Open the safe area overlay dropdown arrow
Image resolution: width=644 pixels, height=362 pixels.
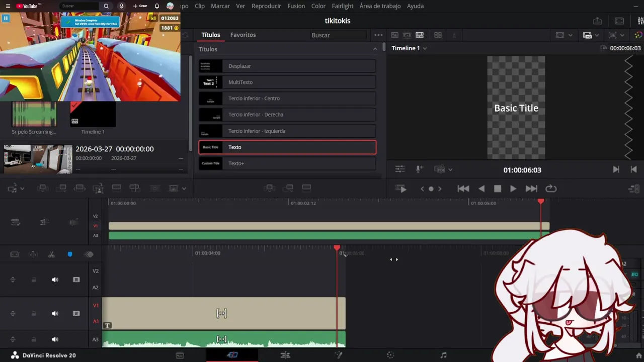pos(570,35)
